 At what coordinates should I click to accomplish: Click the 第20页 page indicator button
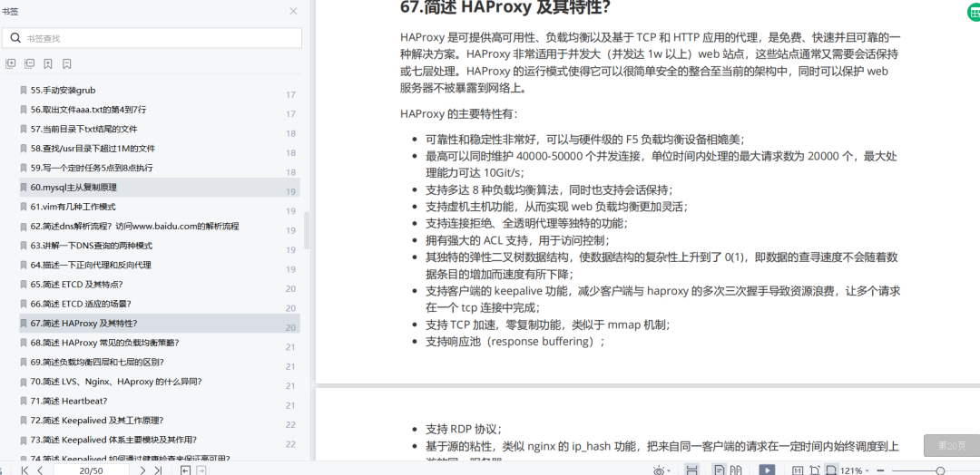pos(951,446)
